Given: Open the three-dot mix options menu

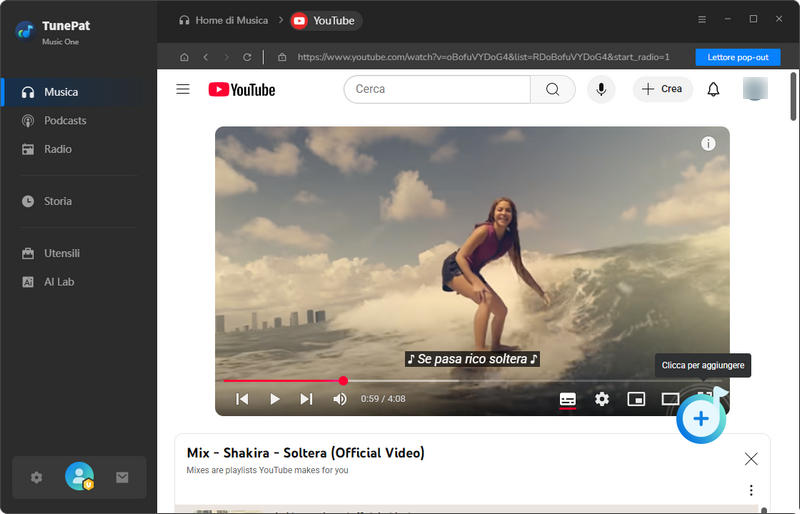Looking at the screenshot, I should (751, 490).
